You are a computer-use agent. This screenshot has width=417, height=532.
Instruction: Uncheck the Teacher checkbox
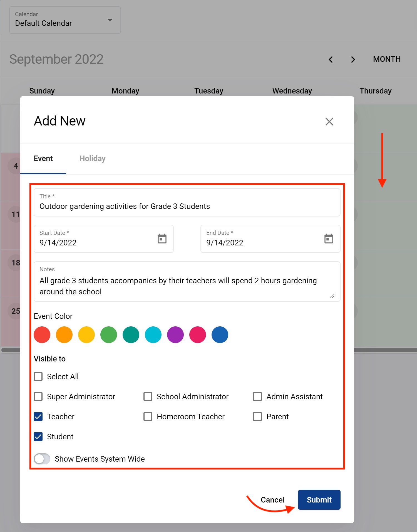point(38,417)
